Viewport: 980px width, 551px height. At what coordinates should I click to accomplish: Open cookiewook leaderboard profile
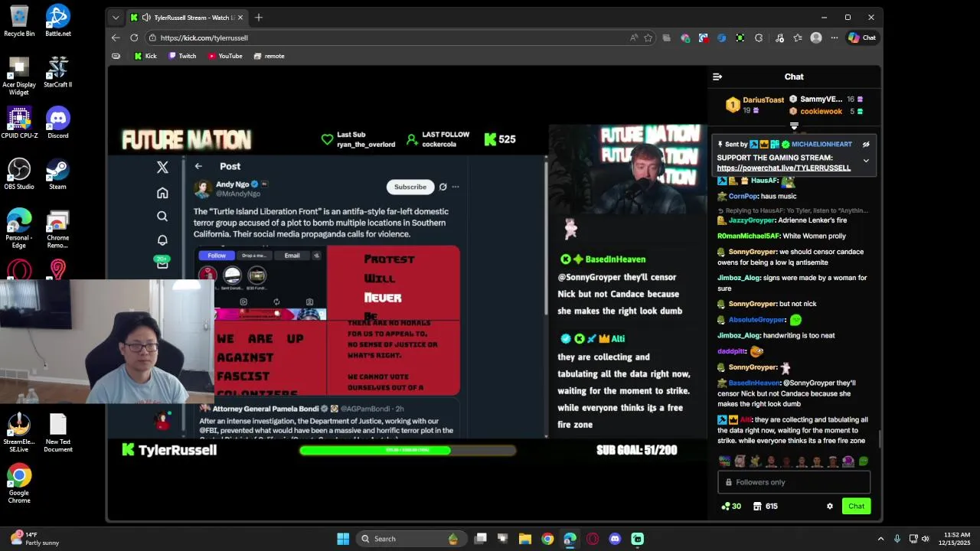pos(821,111)
